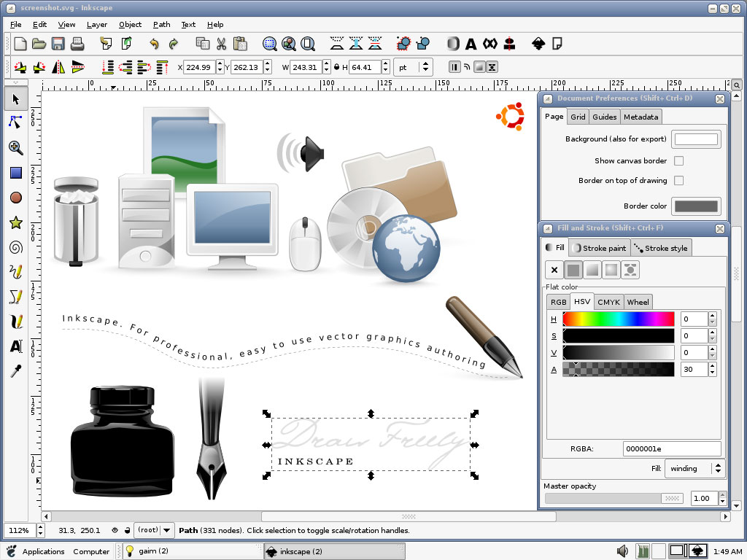Image resolution: width=747 pixels, height=560 pixels.
Task: Click the Redo arrow icon
Action: [x=174, y=44]
